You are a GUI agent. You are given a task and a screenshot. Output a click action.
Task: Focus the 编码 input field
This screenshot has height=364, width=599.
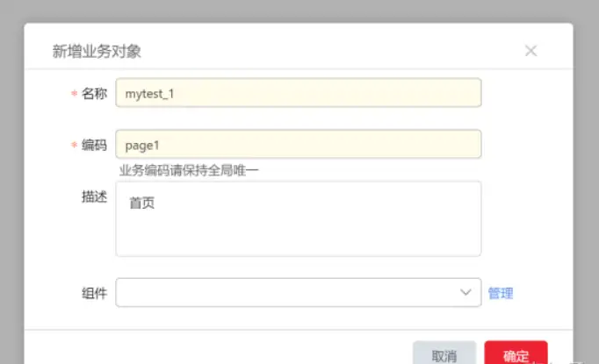(299, 144)
